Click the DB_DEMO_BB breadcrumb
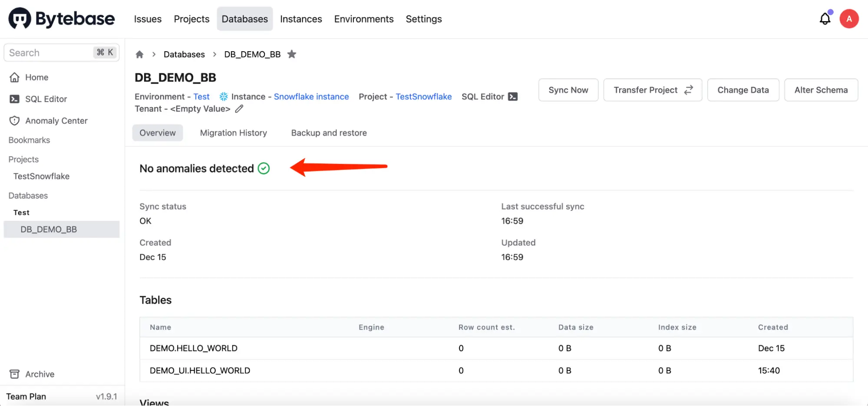Viewport: 868px width, 406px height. (252, 54)
